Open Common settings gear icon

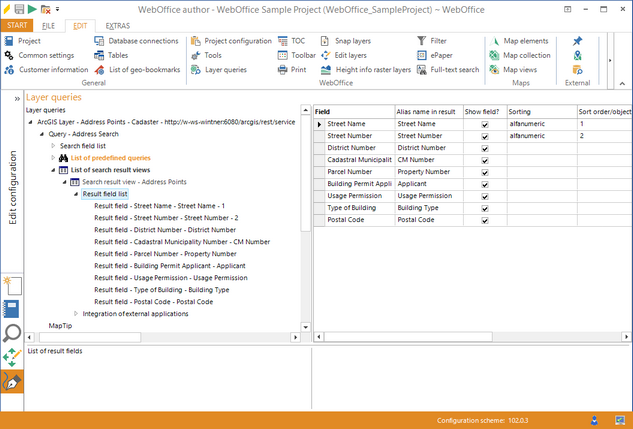click(x=9, y=55)
